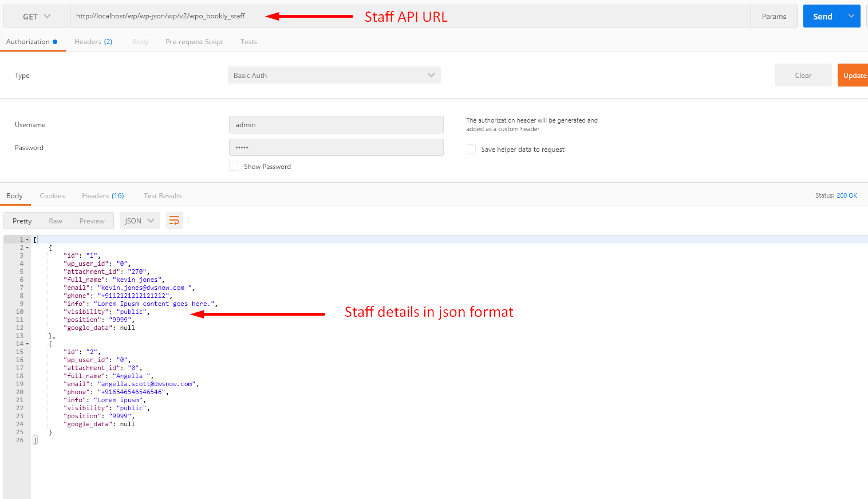This screenshot has height=499, width=868.
Task: Collapse the JSON object at line 14
Action: point(27,344)
